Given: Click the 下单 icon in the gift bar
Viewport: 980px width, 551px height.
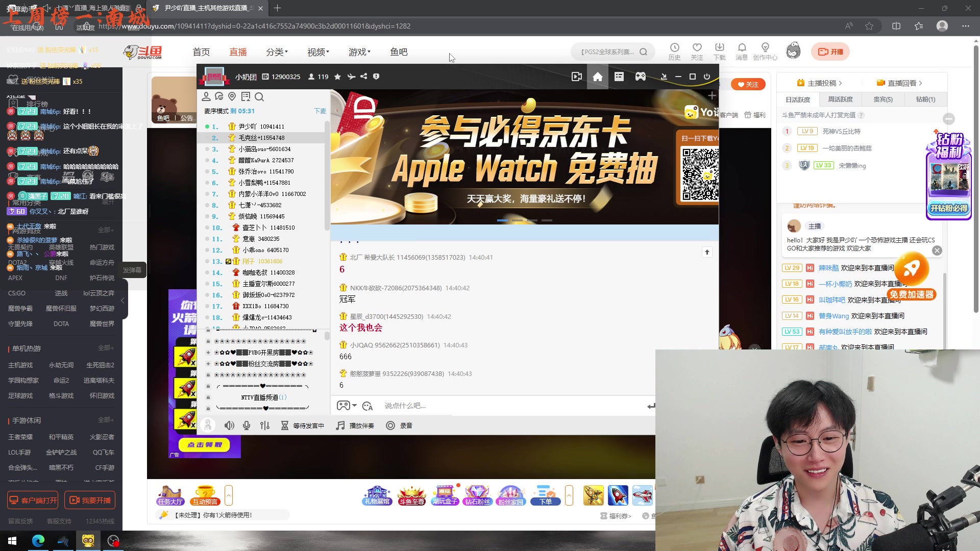Looking at the screenshot, I should [546, 495].
